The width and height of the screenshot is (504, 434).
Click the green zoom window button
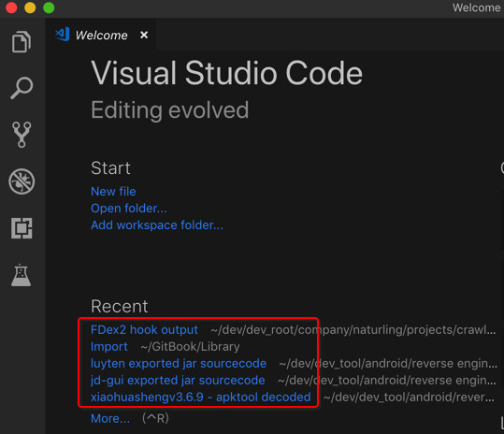click(49, 7)
